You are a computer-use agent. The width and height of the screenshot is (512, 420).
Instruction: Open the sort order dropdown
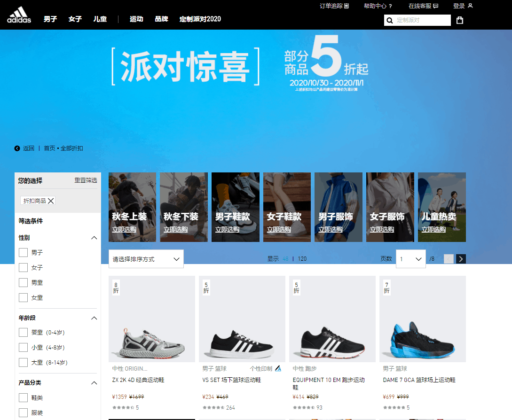pyautogui.click(x=146, y=259)
